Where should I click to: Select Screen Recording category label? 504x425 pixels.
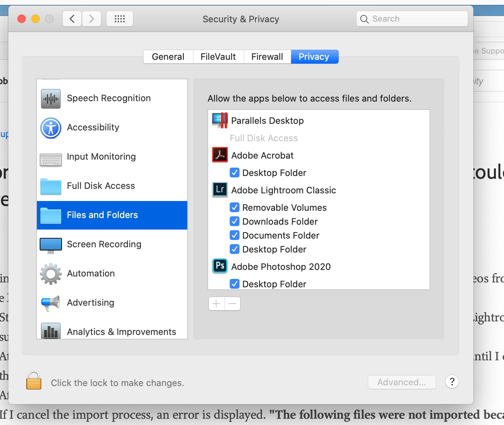coord(104,244)
